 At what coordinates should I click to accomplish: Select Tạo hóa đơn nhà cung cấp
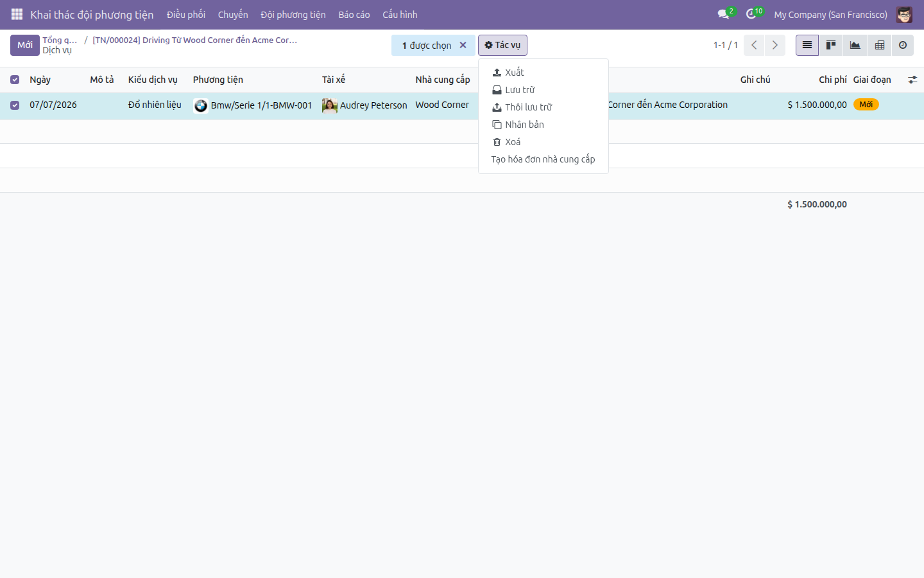click(x=543, y=159)
